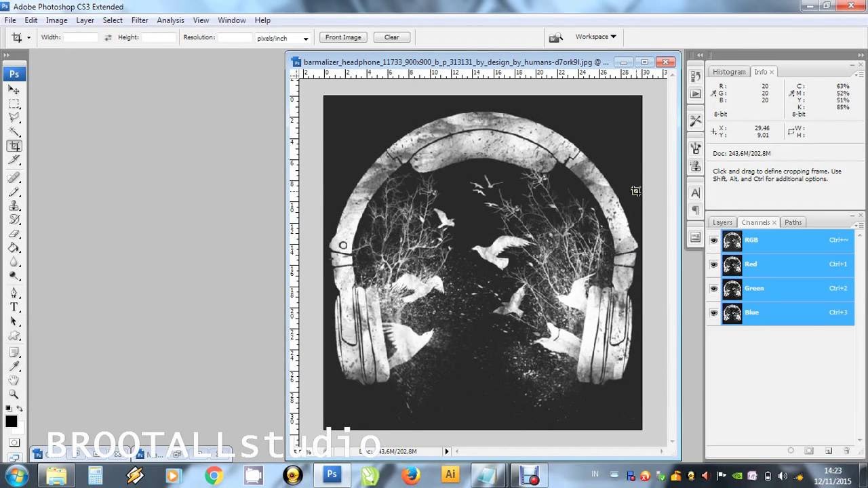Select the History Brush tool
868x488 pixels.
click(x=14, y=220)
